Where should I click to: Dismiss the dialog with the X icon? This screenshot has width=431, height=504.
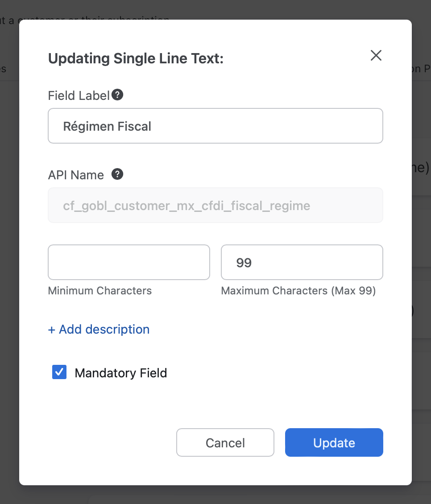tap(376, 55)
